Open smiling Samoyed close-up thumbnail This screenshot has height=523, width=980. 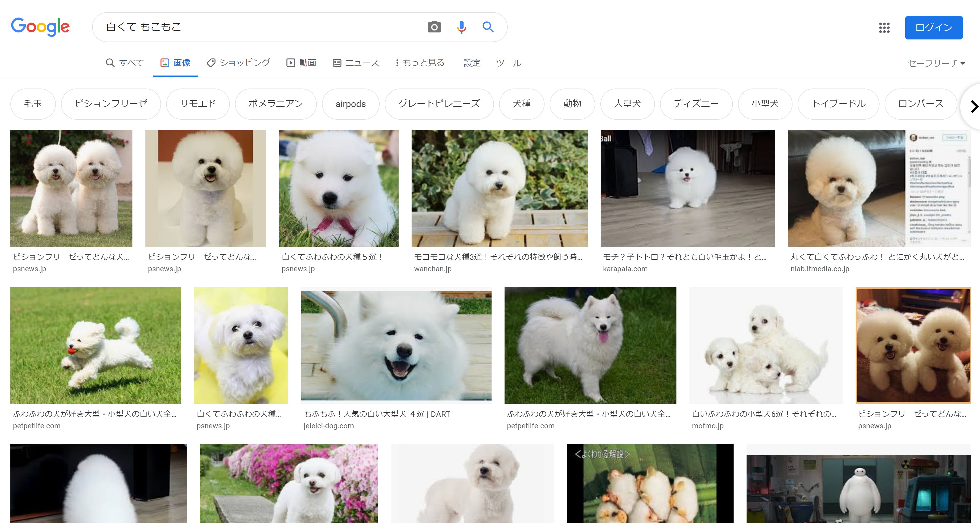[396, 345]
